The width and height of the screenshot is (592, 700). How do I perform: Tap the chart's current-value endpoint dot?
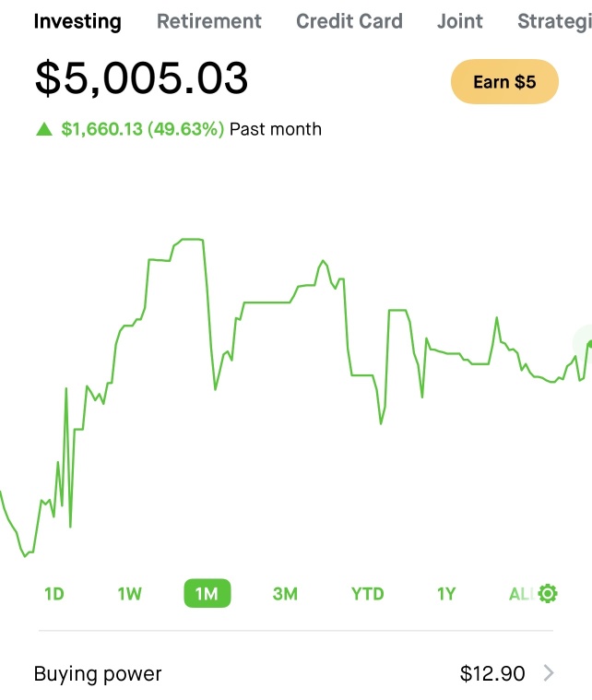(589, 343)
